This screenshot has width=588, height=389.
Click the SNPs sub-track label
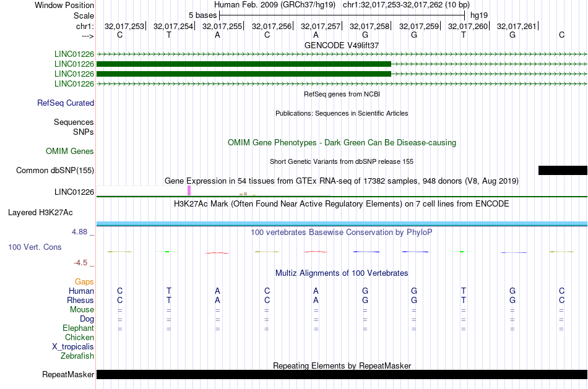point(84,132)
